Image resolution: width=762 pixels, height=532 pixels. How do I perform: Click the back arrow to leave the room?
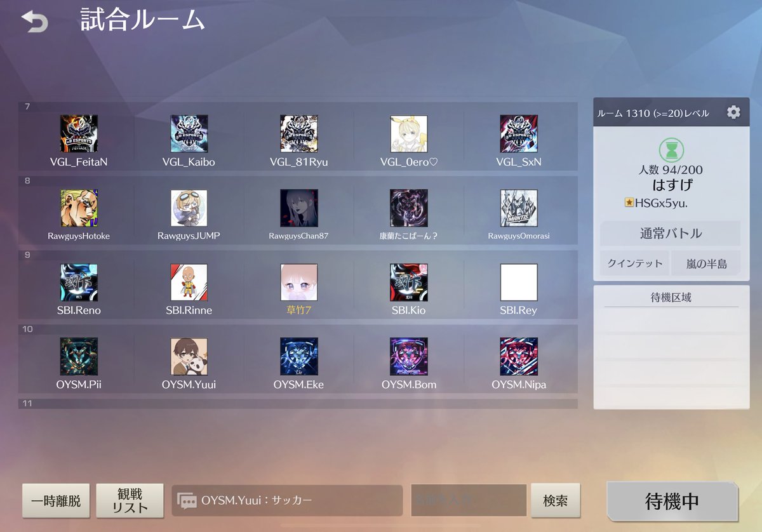[x=35, y=20]
